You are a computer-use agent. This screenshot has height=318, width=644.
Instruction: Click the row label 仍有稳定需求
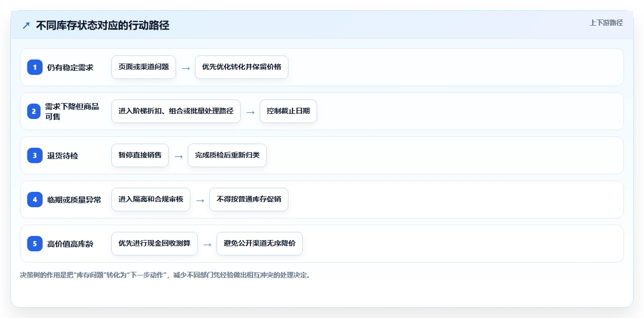coord(70,67)
